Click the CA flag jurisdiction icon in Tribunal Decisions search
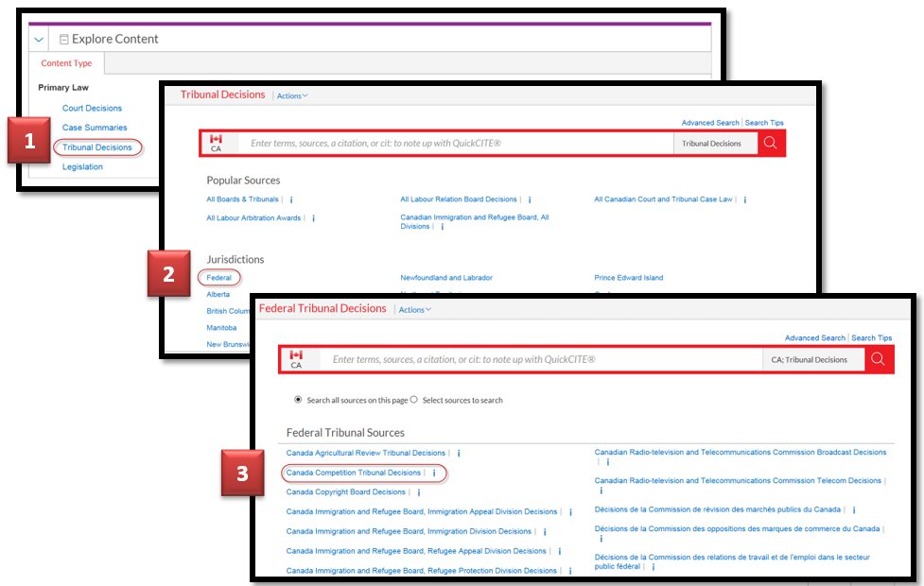Image resolution: width=924 pixels, height=586 pixels. coord(217,143)
